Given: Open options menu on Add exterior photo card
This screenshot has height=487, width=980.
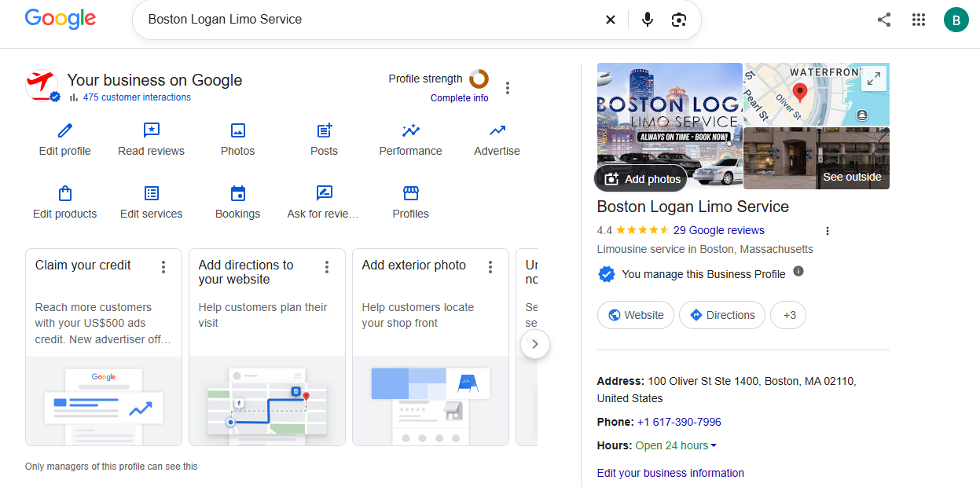Looking at the screenshot, I should [x=490, y=267].
